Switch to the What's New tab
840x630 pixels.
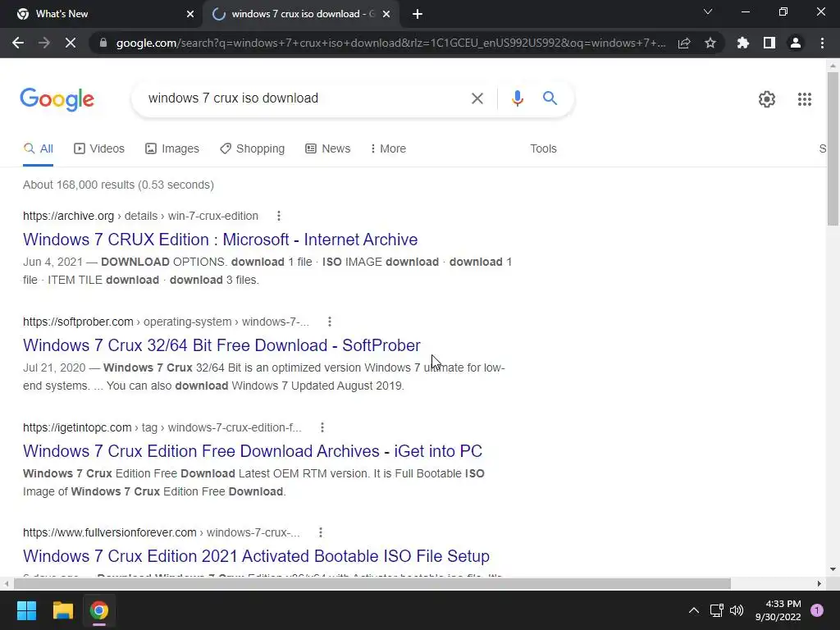[x=102, y=14]
